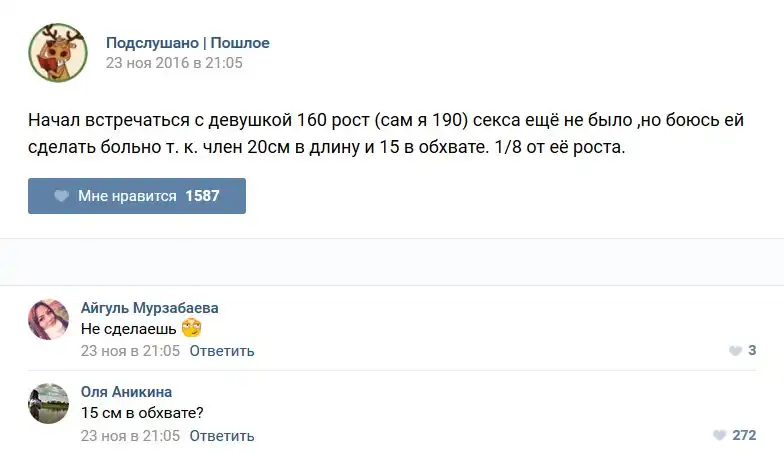The height and width of the screenshot is (454, 784).
Task: Open Оля Аникина's profile photo
Action: click(x=49, y=403)
